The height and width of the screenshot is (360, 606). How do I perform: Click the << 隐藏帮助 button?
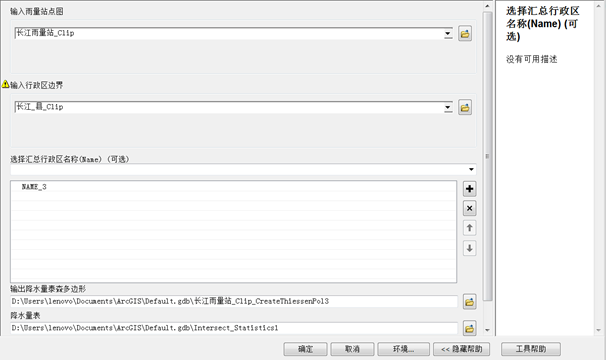click(461, 349)
